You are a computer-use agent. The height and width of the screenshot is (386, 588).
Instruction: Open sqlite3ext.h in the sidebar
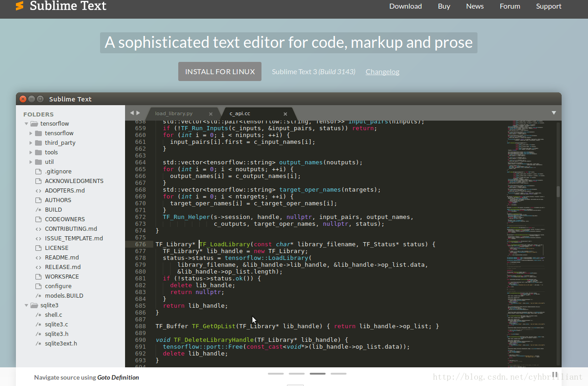pos(61,344)
